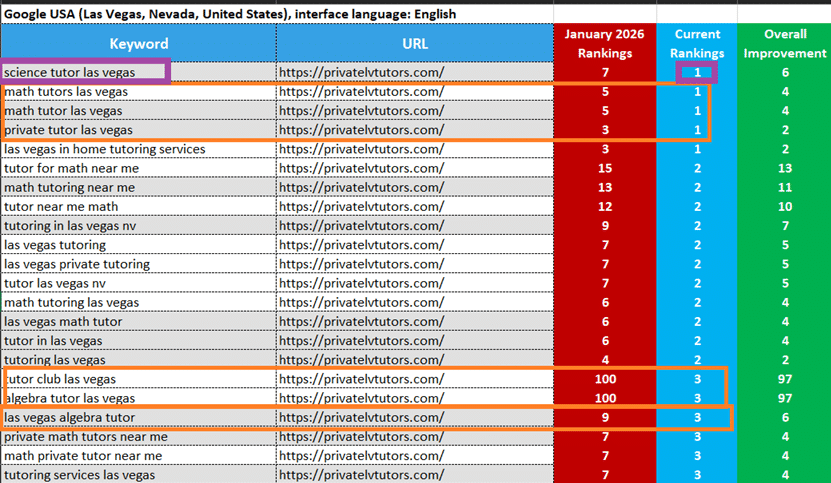Open the URL in las vegas algebra tutor row
This screenshot has width=831, height=483.
[x=361, y=417]
